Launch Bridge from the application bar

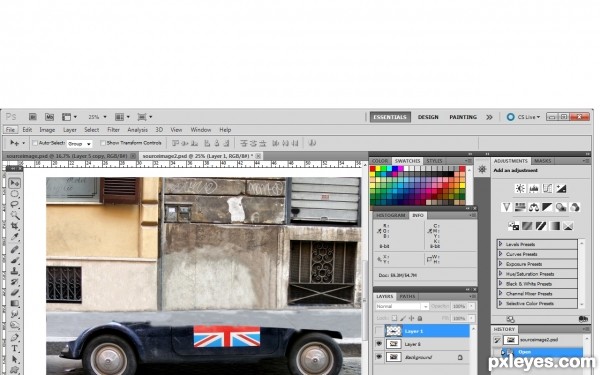pos(33,117)
